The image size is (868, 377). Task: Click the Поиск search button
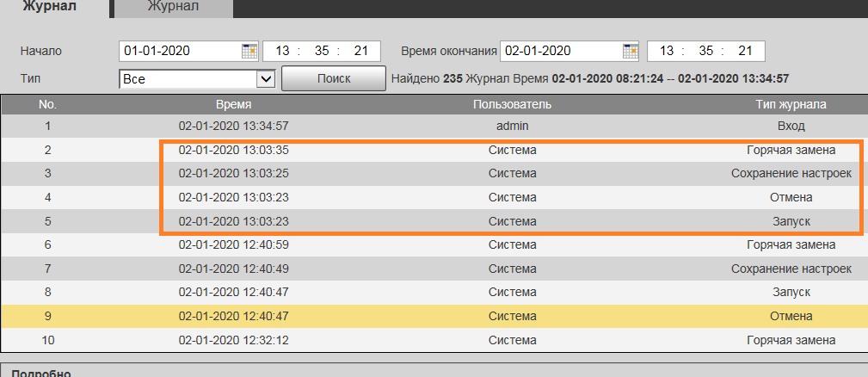[x=334, y=78]
